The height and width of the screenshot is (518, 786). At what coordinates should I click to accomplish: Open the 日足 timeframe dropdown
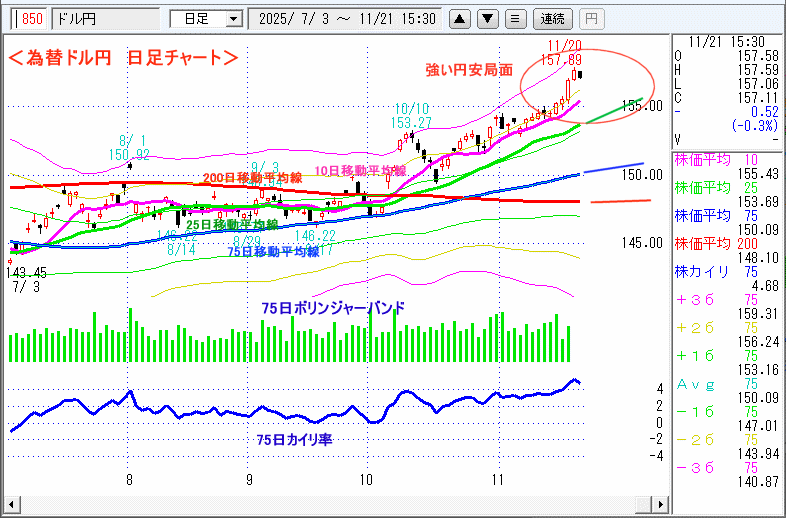pos(206,18)
